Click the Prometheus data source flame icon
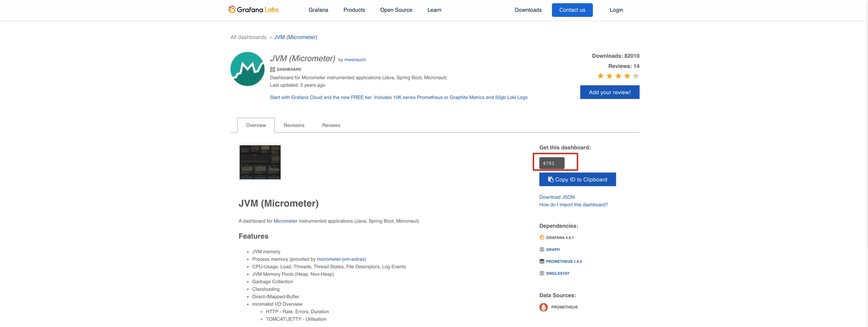868x327 pixels. coord(543,307)
